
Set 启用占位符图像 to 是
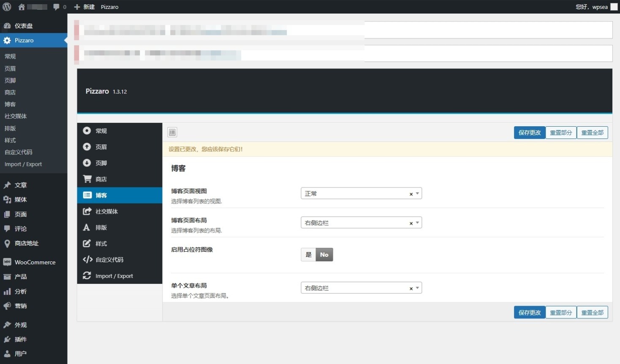click(309, 255)
